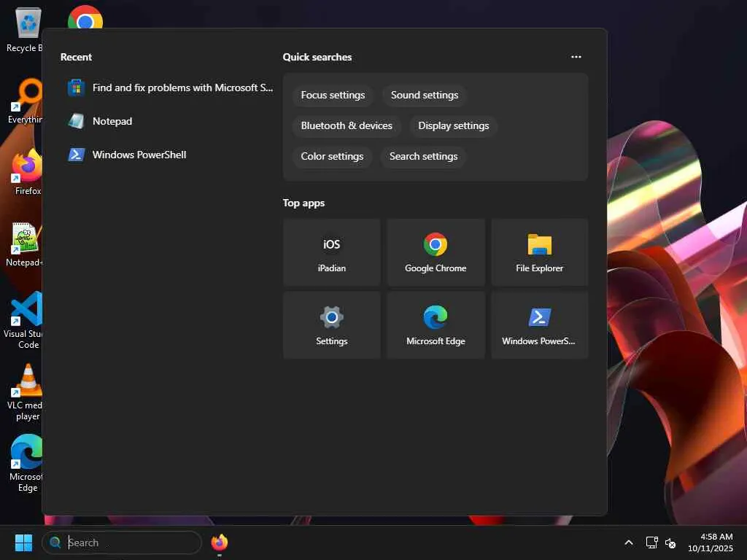Screen dimensions: 747x560
Task: Open the network status tray icon
Action: tap(651, 542)
